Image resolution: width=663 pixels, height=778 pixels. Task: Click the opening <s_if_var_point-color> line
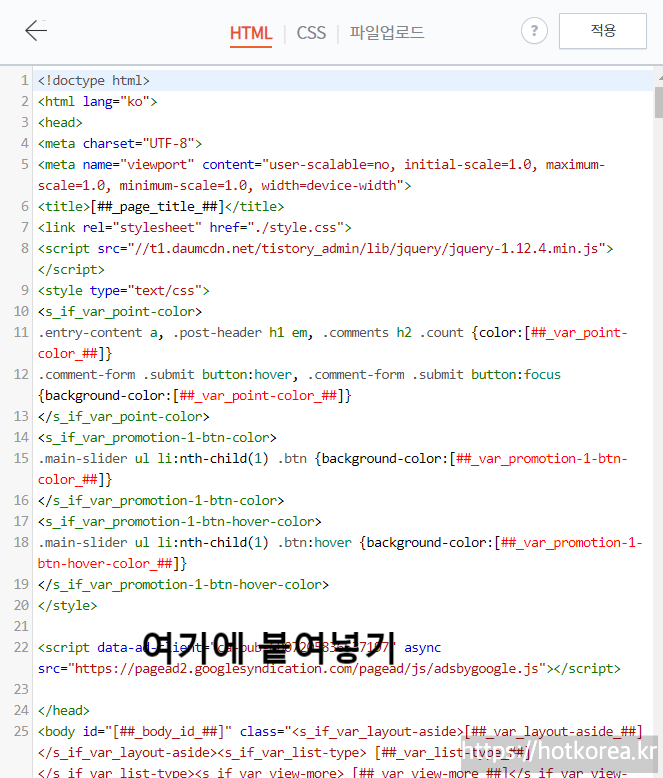[120, 312]
